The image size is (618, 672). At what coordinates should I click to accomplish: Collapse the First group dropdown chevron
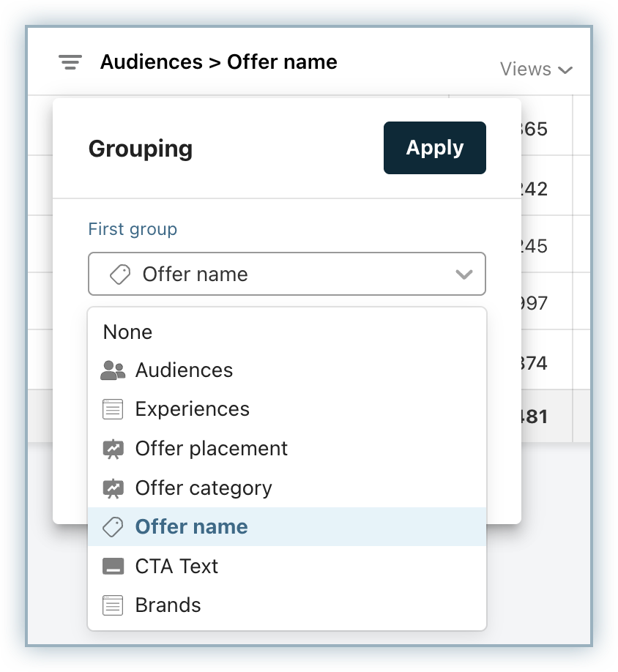[x=463, y=275]
